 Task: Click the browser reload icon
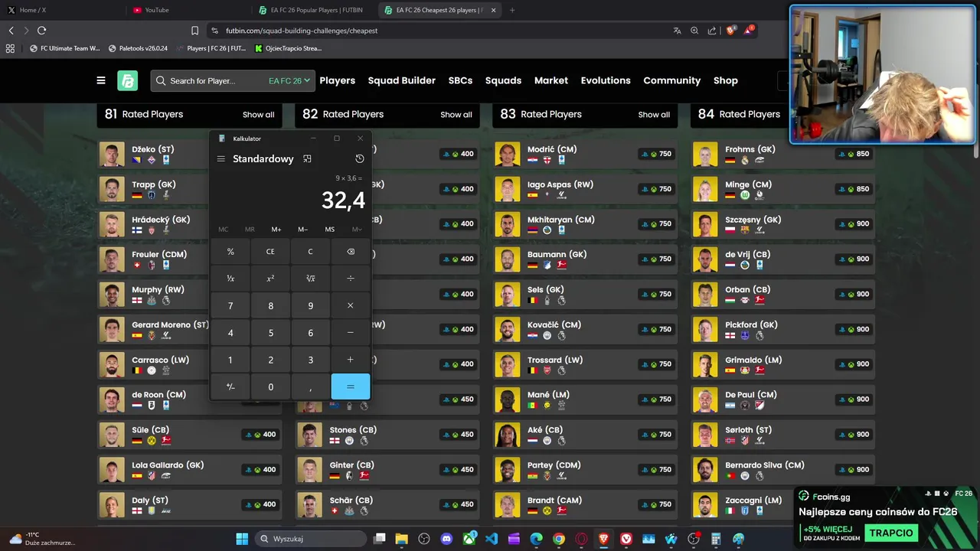[x=41, y=31]
